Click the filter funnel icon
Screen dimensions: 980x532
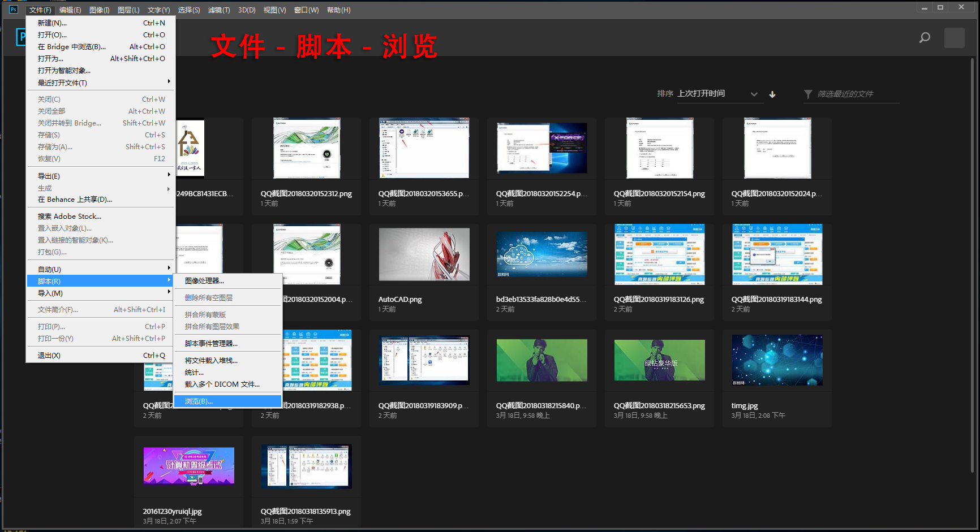pyautogui.click(x=807, y=94)
